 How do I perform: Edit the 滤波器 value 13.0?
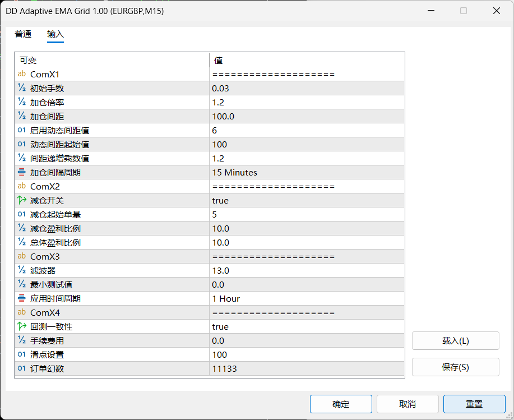[307, 270]
